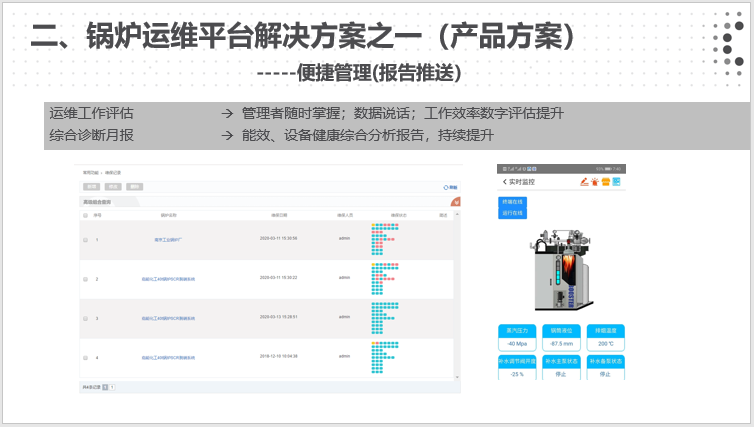The height and width of the screenshot is (427, 754).
Task: Open the orange list icon in mobile header
Action: coord(605,182)
